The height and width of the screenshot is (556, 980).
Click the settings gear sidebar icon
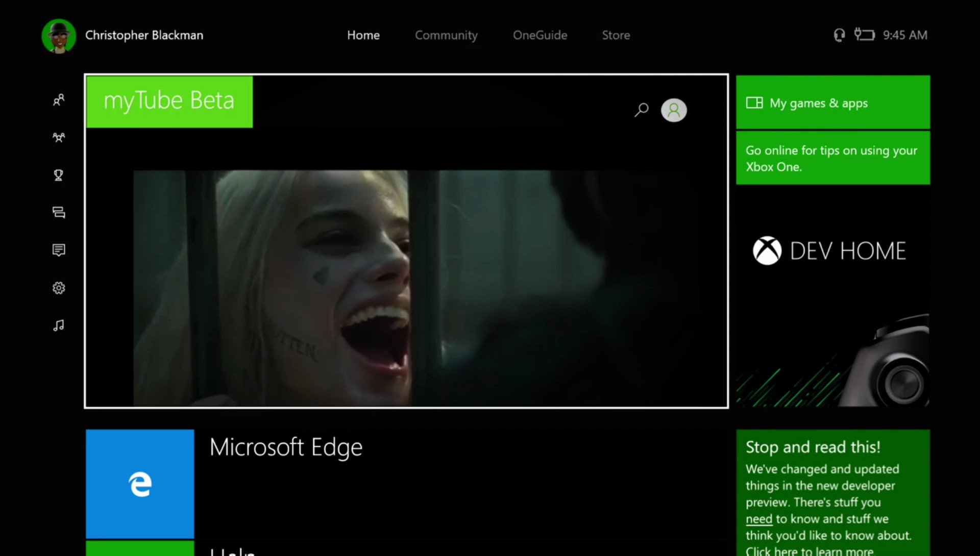pyautogui.click(x=59, y=288)
